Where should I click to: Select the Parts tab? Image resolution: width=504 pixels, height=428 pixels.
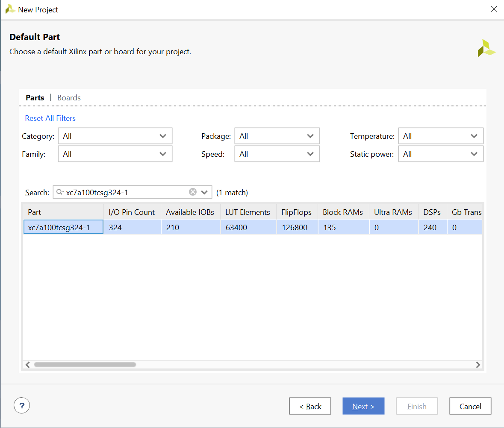coord(35,98)
